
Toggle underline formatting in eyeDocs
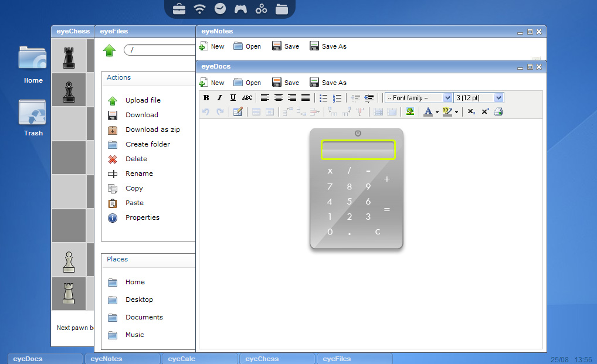pyautogui.click(x=233, y=98)
